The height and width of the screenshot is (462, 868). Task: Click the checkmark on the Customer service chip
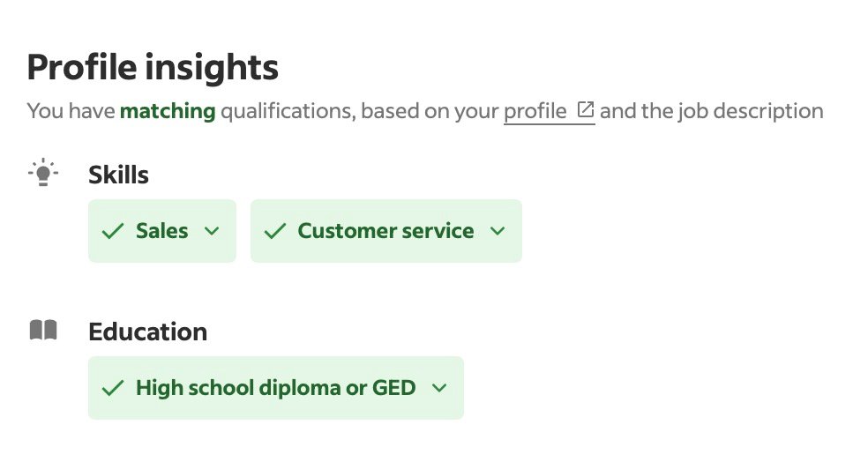[x=274, y=231]
